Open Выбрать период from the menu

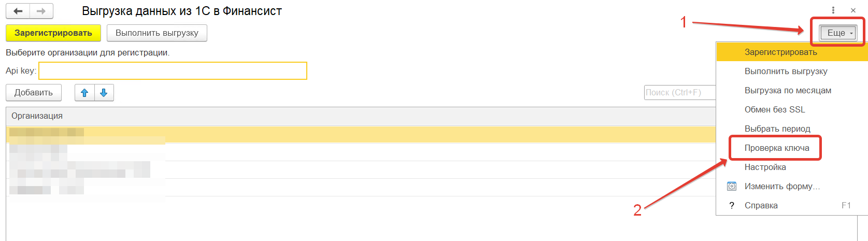click(777, 129)
